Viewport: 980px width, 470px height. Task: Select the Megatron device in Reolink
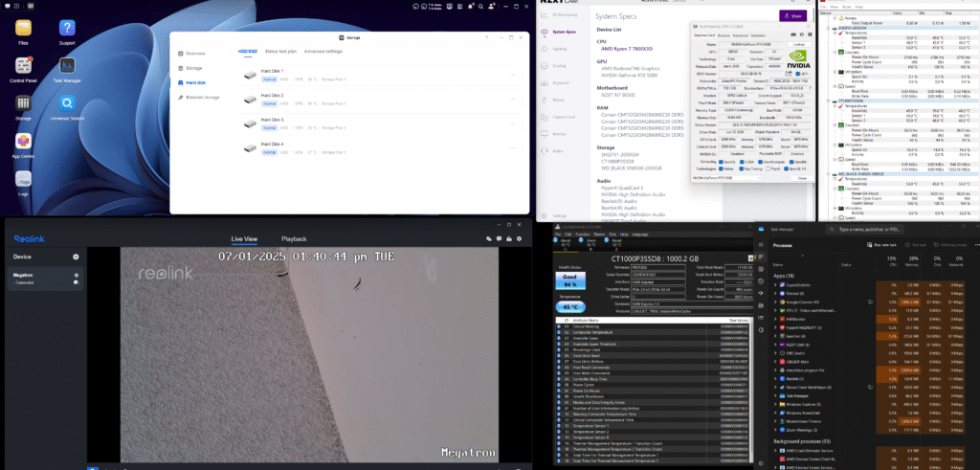point(45,279)
